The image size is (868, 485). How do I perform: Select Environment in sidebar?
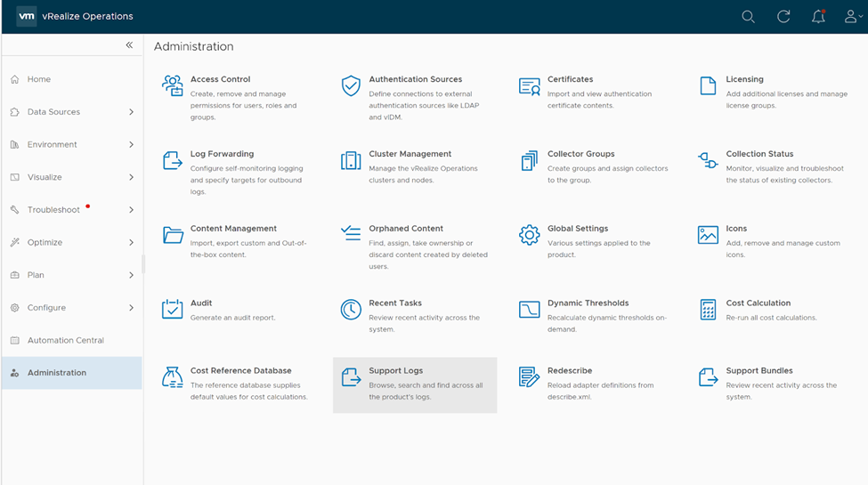click(x=72, y=144)
